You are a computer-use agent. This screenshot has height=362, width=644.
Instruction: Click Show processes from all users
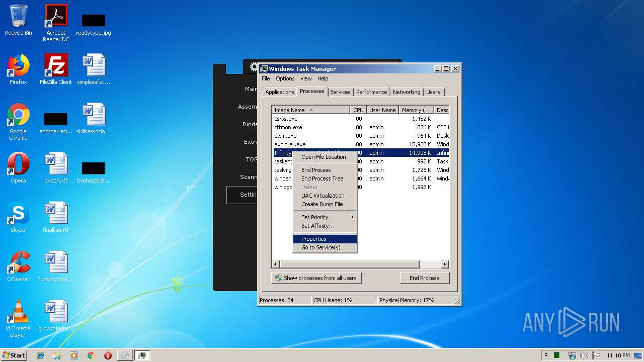point(316,278)
